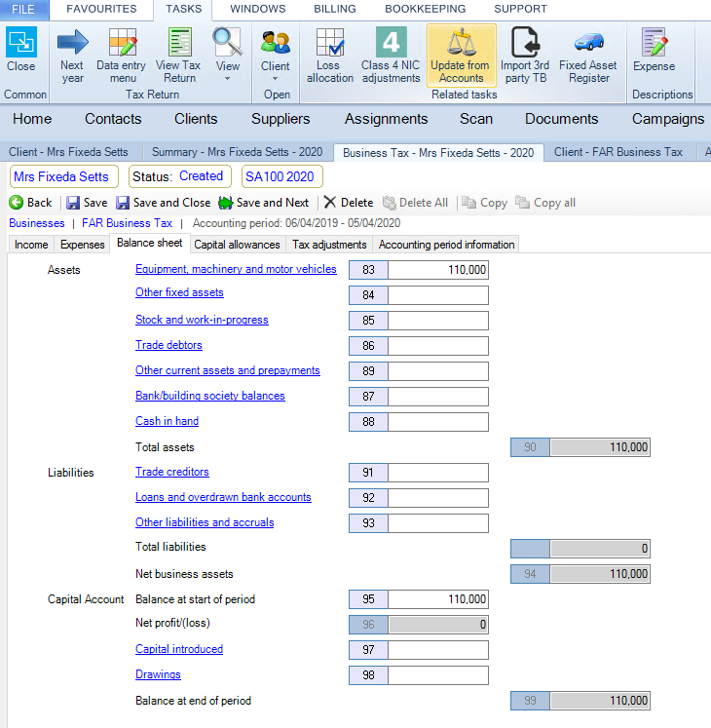Switch to WINDOWS ribbon tab
The width and height of the screenshot is (711, 728).
point(258,9)
